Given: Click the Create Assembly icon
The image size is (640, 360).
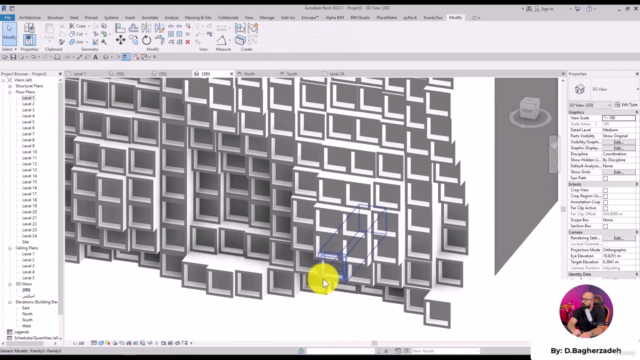Looking at the screenshot, I should pyautogui.click(x=240, y=28).
